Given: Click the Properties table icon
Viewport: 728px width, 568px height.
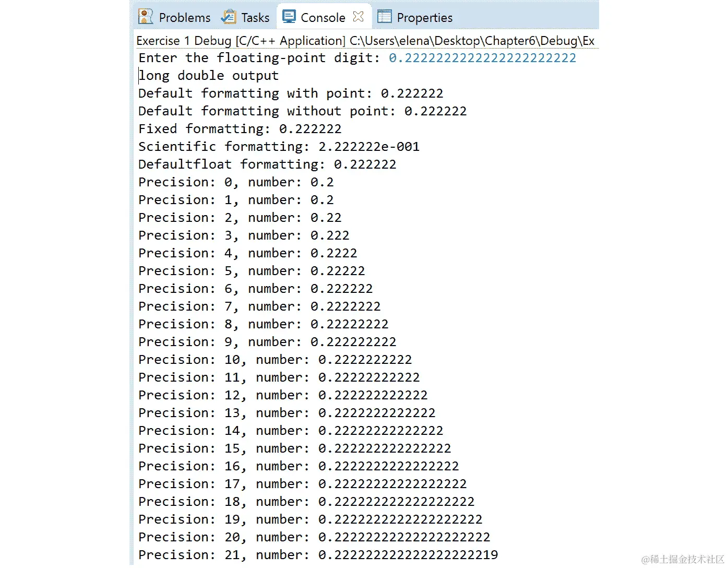Looking at the screenshot, I should 385,17.
